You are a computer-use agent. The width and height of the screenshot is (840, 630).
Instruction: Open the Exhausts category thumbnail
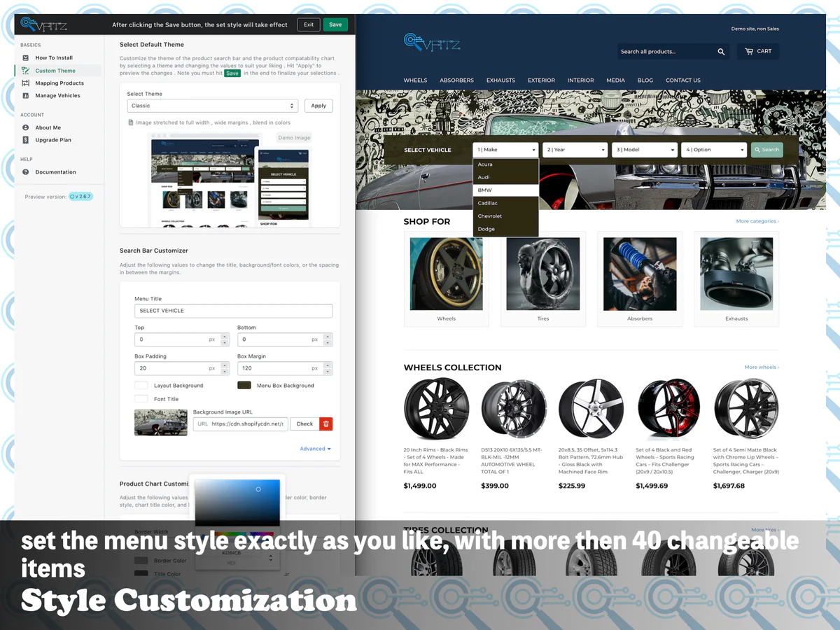click(736, 274)
